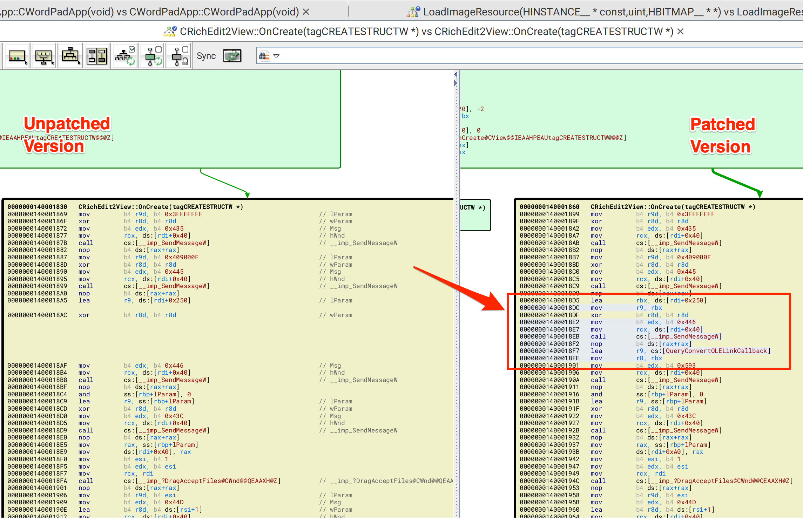Viewport: 803px width, 532px height.
Task: Click the select-by-criteria toolbar icon
Action: tap(16, 56)
